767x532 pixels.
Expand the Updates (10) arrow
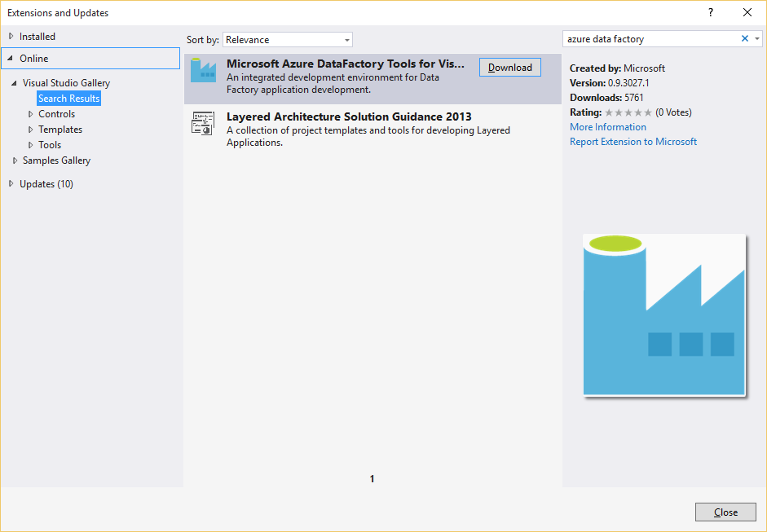pyautogui.click(x=11, y=184)
